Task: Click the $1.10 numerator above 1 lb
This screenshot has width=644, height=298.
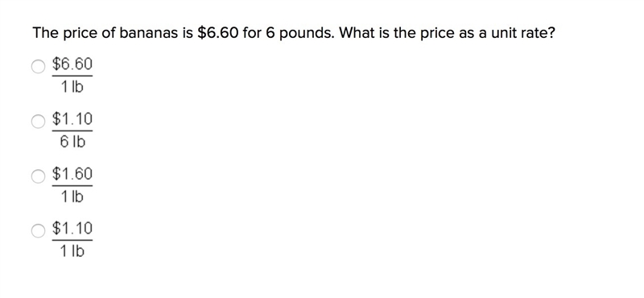Action: pyautogui.click(x=72, y=228)
